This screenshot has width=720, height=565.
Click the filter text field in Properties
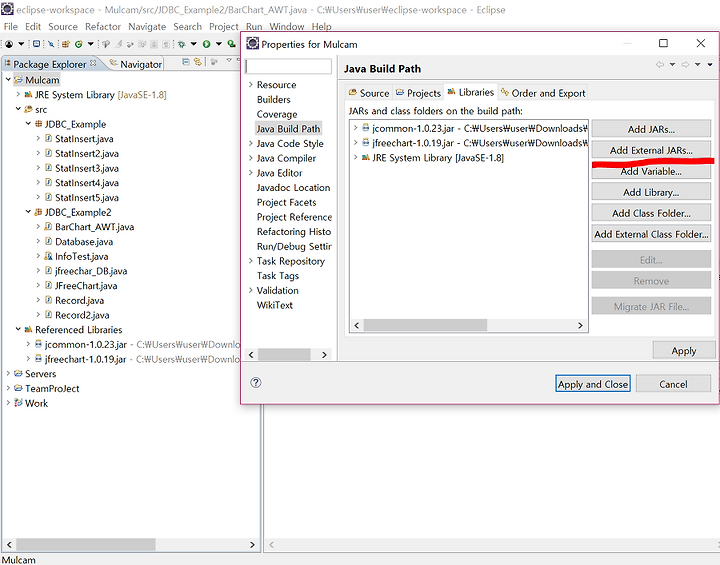pyautogui.click(x=288, y=66)
